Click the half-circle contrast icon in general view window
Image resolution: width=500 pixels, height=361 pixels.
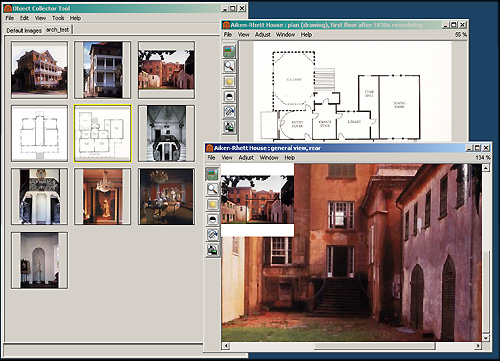pyautogui.click(x=212, y=219)
